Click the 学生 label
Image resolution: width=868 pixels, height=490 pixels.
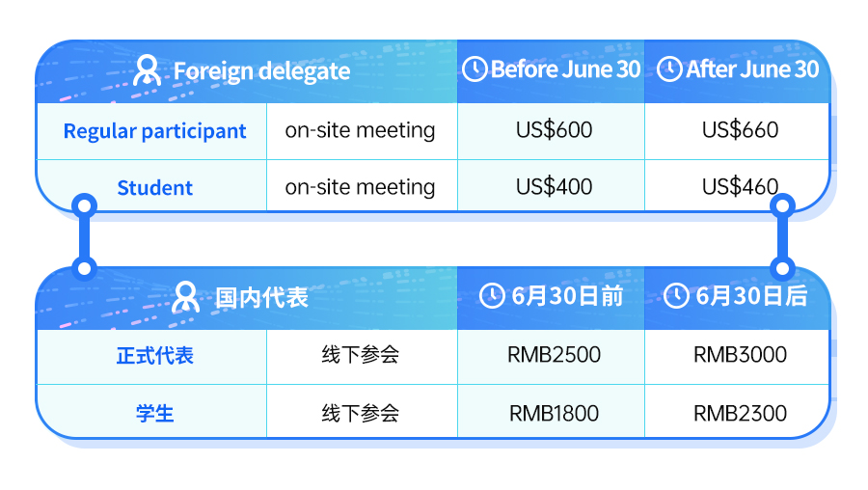tap(154, 413)
